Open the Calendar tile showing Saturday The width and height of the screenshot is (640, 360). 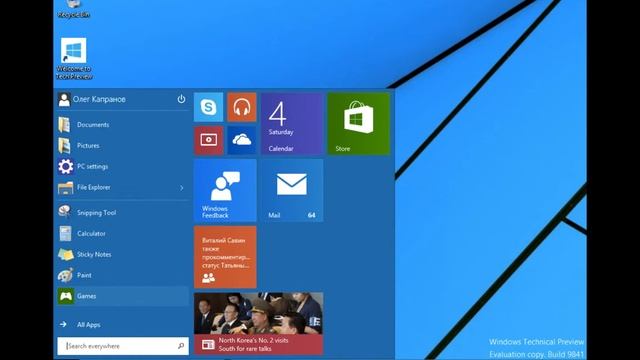[292, 124]
